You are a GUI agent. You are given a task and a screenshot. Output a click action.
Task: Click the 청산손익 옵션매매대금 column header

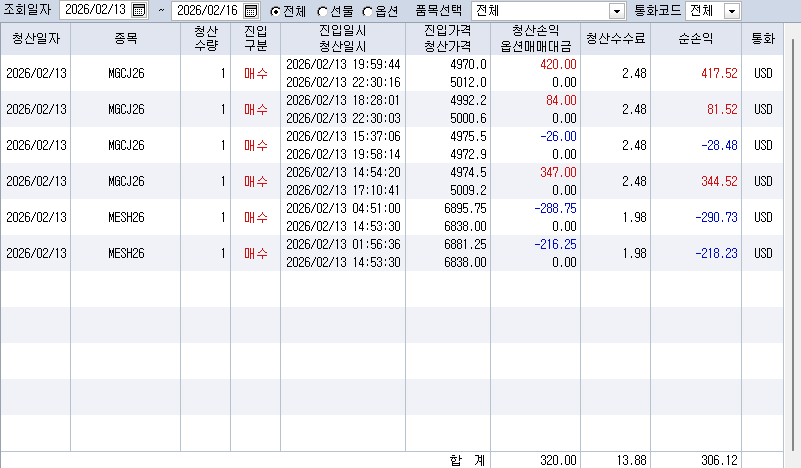[x=535, y=39]
